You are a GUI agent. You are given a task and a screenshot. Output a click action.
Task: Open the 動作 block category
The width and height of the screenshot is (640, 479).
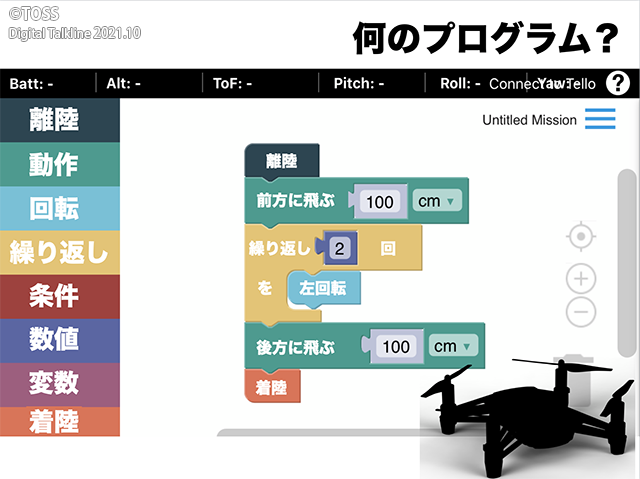pos(60,164)
